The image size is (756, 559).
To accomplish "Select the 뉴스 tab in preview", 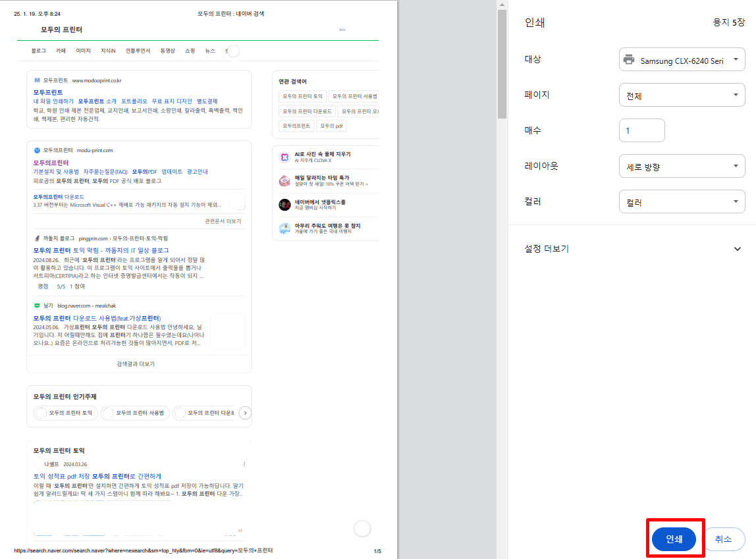I will coord(209,51).
